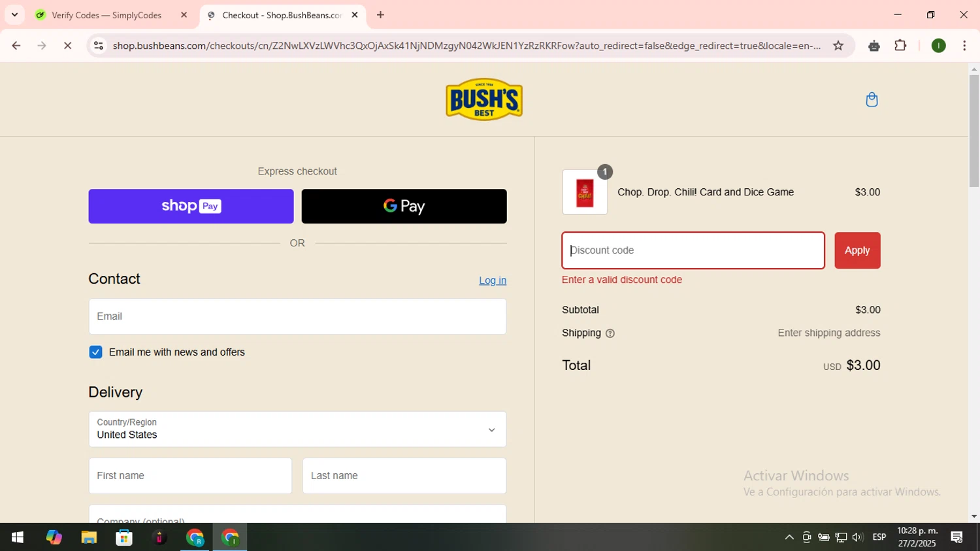Uncheck Email me with news and offers
Screen dimensions: 980x551
coord(95,352)
